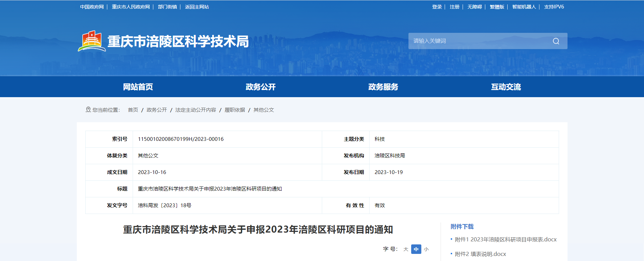Navigate to 履职依据 in breadcrumb
Screen dimensions: 644x261
(x=235, y=110)
